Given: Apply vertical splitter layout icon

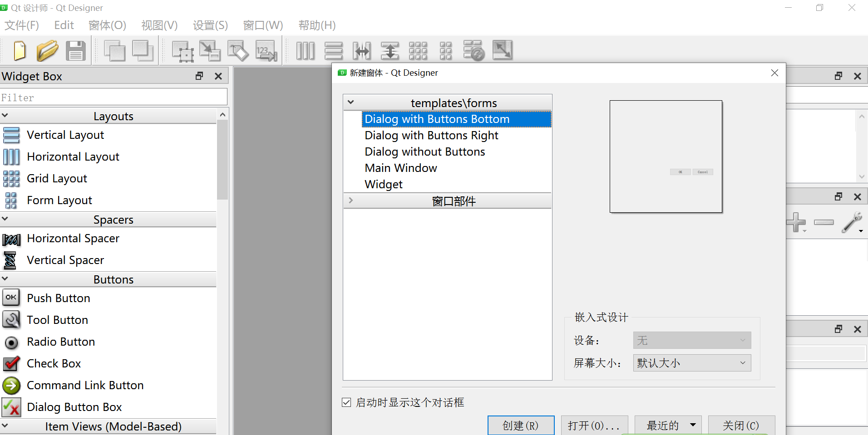Looking at the screenshot, I should [390, 50].
